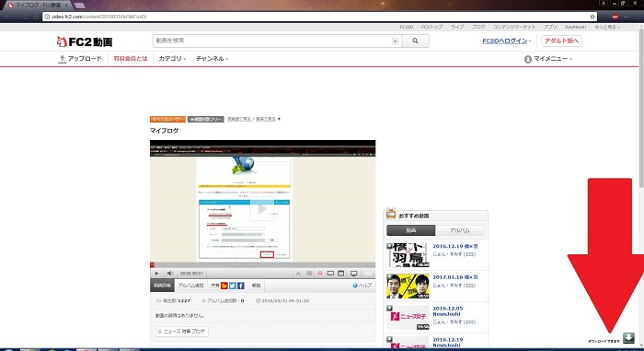Open the 2016.12.19 橋×羽 video link
Image resolution: width=644 pixels, height=351 pixels.
pyautogui.click(x=455, y=246)
